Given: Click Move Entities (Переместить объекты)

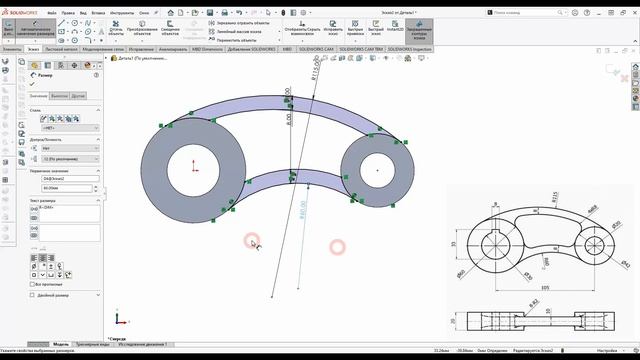Looking at the screenshot, I should coord(232,40).
